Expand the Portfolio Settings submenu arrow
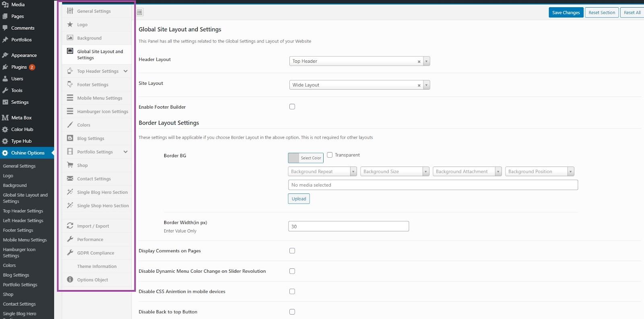 click(x=126, y=152)
